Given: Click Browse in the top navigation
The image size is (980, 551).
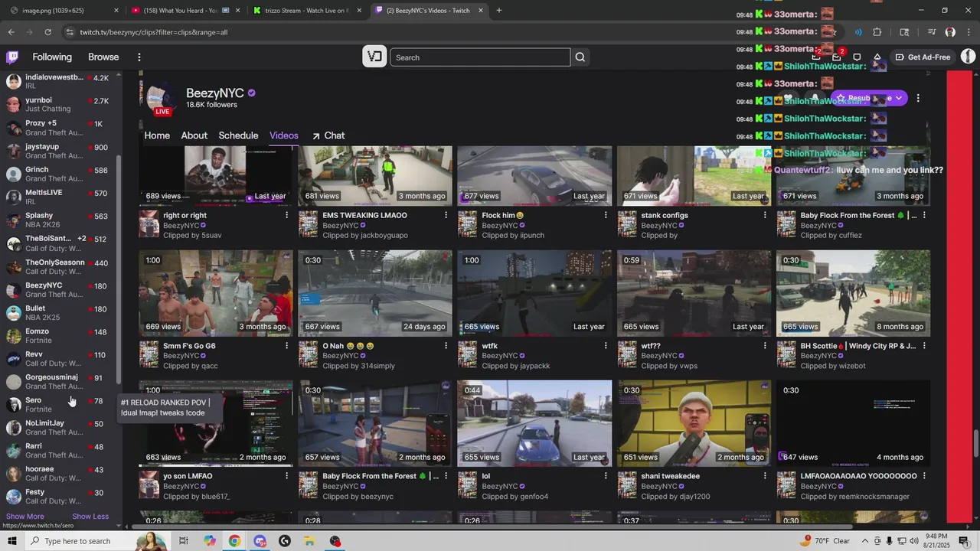Looking at the screenshot, I should pyautogui.click(x=103, y=57).
